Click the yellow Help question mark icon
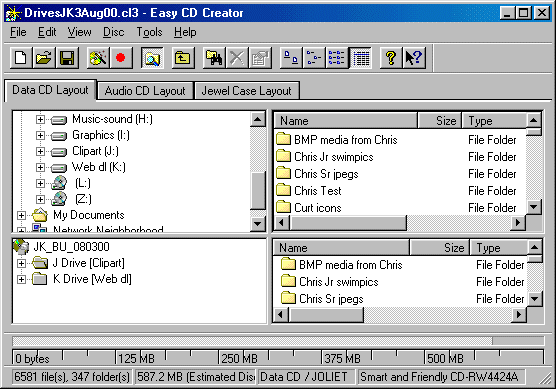556x389 pixels. 391,58
